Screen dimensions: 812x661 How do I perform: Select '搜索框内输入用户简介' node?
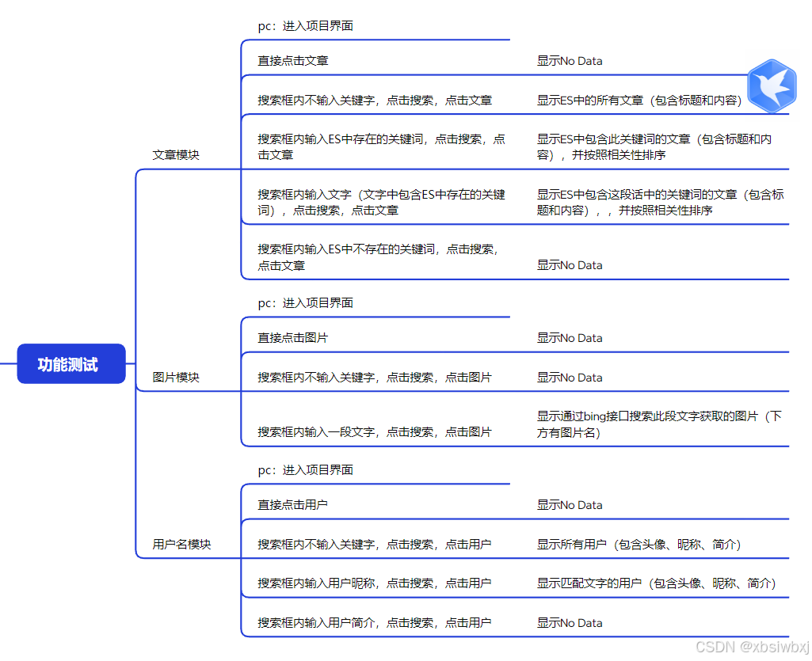375,622
